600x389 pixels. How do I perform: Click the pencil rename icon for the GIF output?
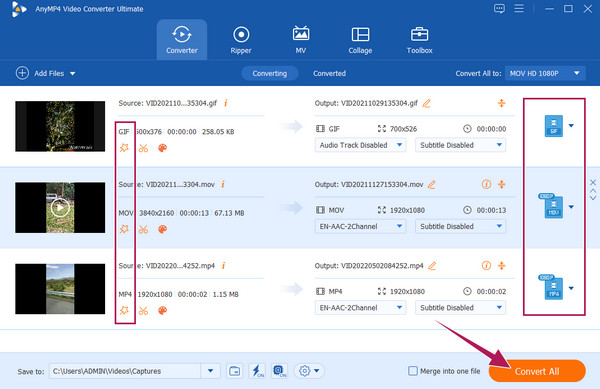(426, 103)
